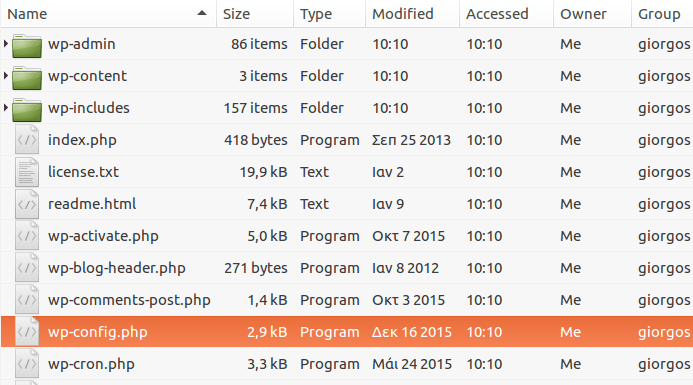The image size is (693, 385).
Task: Select the index.php file name
Action: [x=82, y=140]
